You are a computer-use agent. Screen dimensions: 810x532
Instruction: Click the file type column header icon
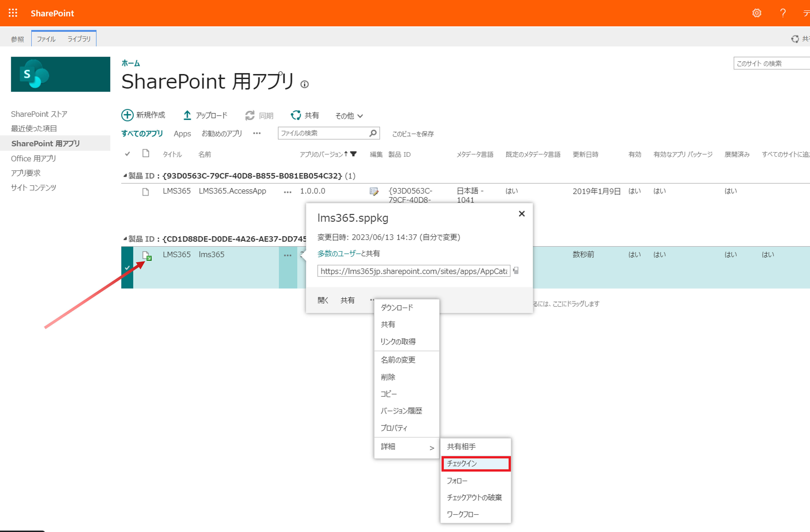[x=146, y=153]
